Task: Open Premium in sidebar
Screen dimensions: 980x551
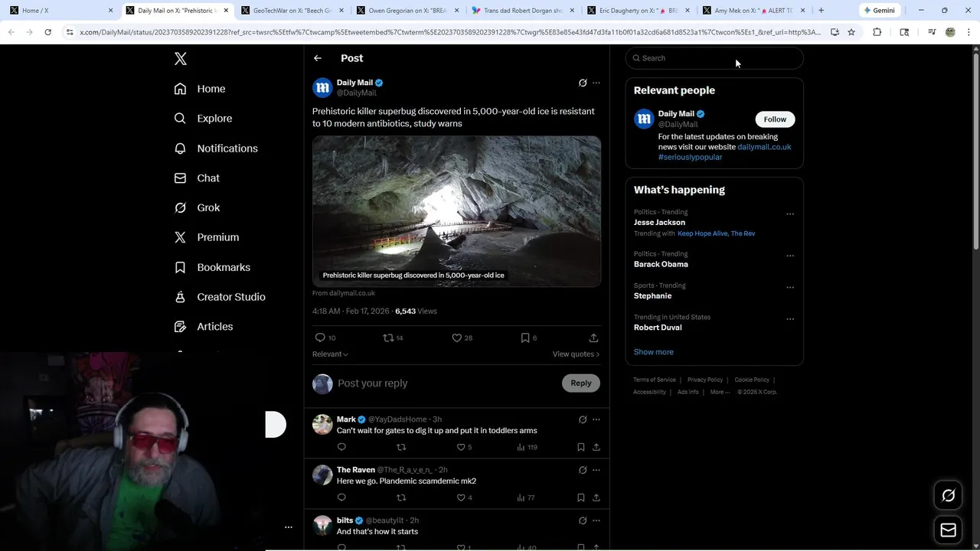Action: [x=207, y=237]
